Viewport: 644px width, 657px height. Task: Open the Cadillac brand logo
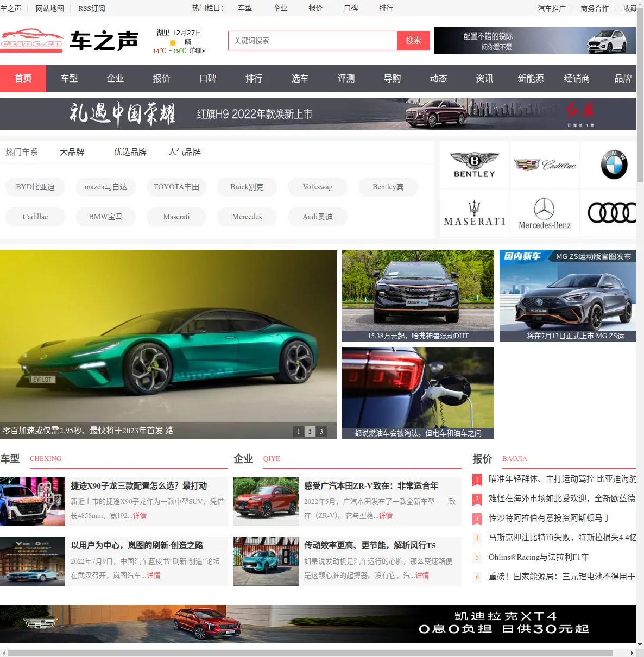(x=545, y=165)
